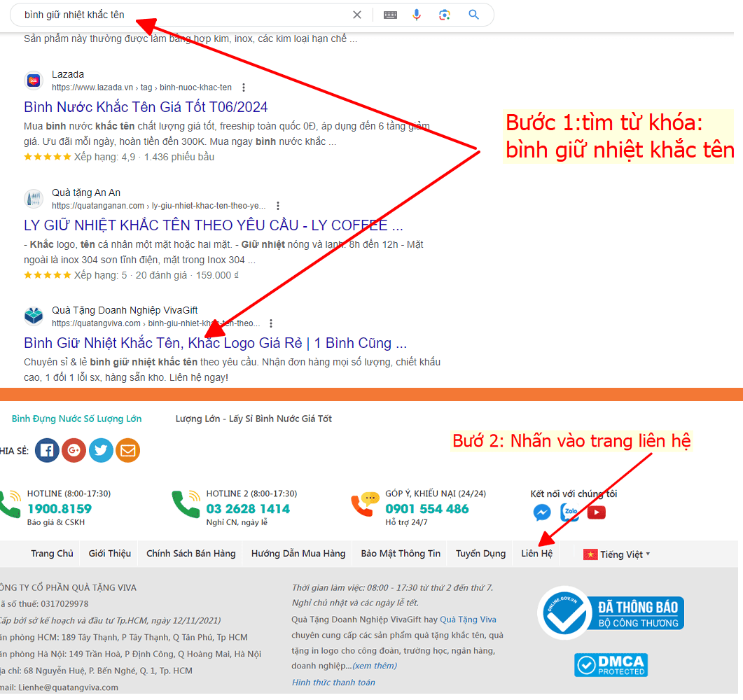Screen dimensions: 743x700
Task: Go to Giới Thiệu menu item
Action: pyautogui.click(x=109, y=554)
